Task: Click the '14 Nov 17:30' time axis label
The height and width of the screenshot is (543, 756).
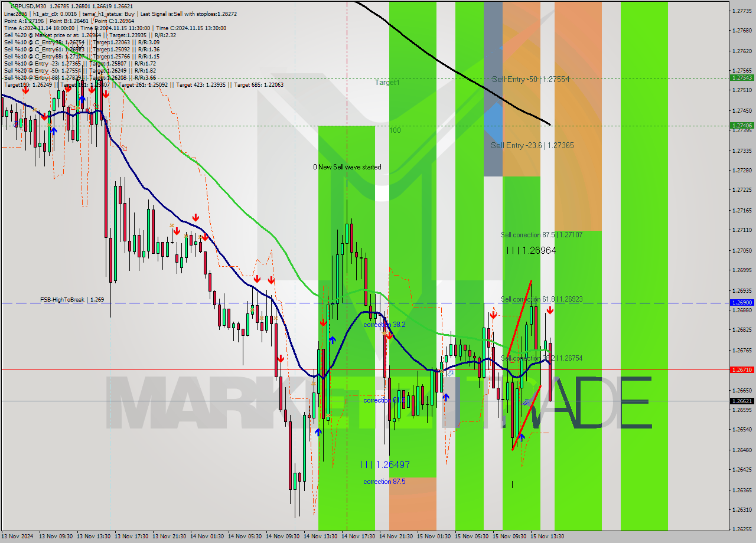Action: (x=359, y=537)
